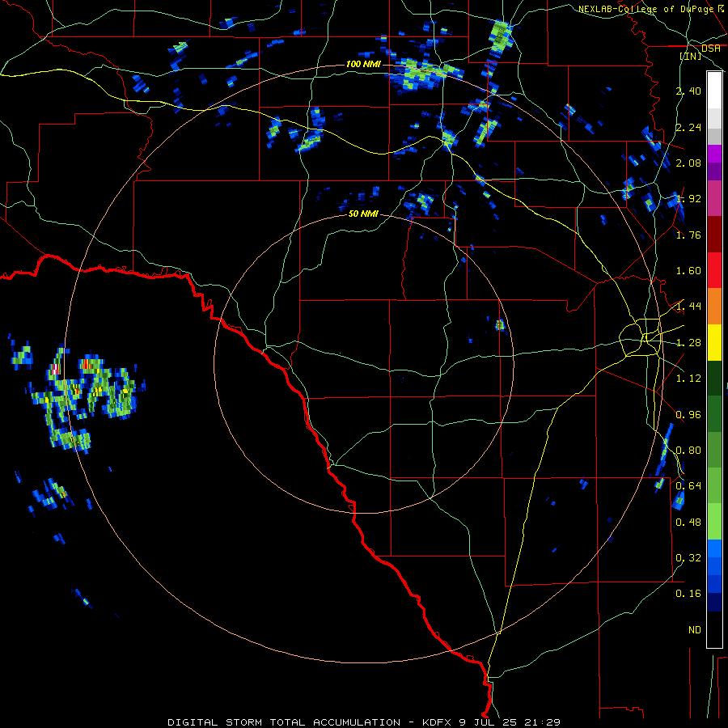Click the 0.96 legend value
The height and width of the screenshot is (728, 728).
tap(688, 414)
